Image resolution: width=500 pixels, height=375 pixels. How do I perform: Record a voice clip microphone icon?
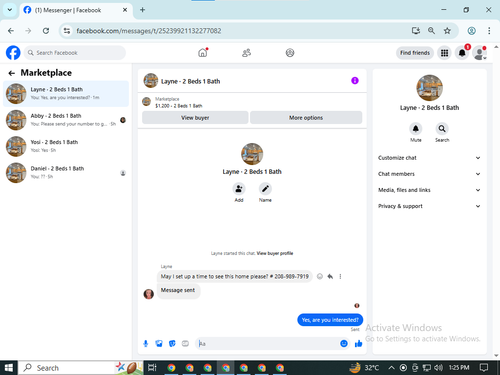(x=146, y=344)
